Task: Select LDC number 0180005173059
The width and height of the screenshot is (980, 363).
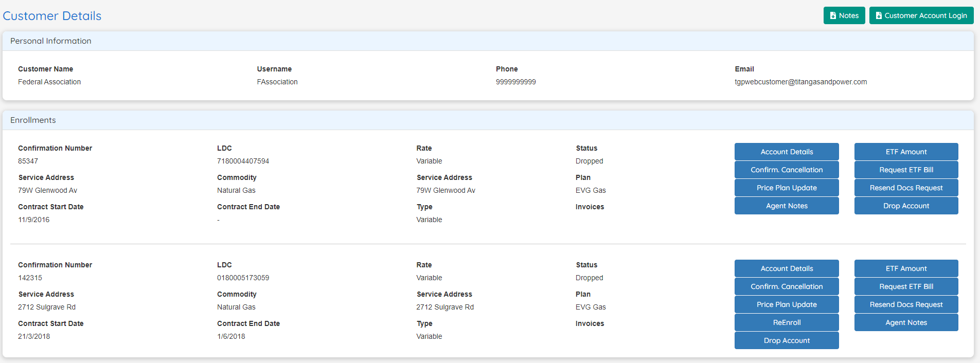Action: click(x=243, y=278)
